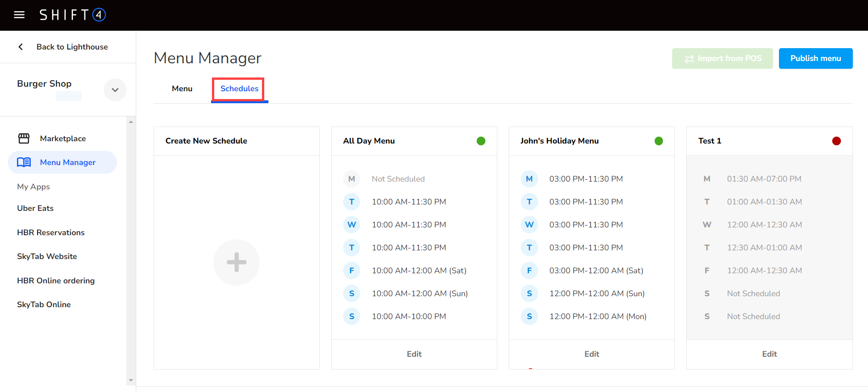Open Uber Eats in My Apps

[35, 208]
